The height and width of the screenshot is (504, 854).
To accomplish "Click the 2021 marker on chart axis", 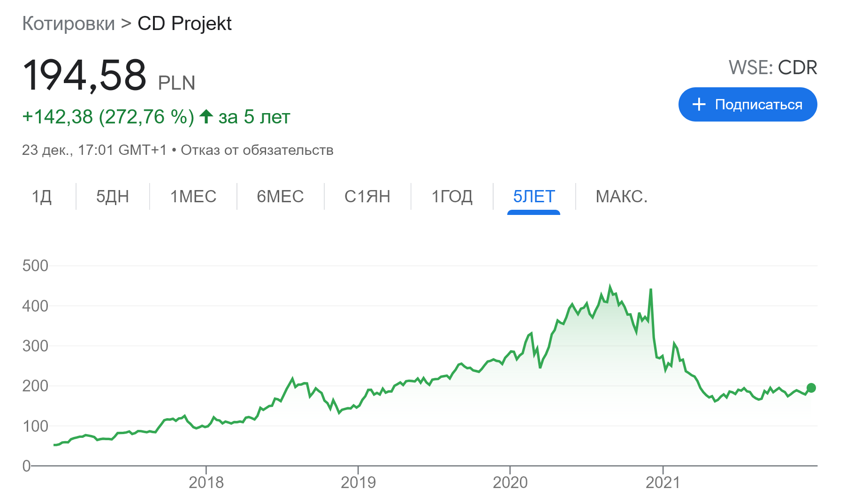I will 663,482.
